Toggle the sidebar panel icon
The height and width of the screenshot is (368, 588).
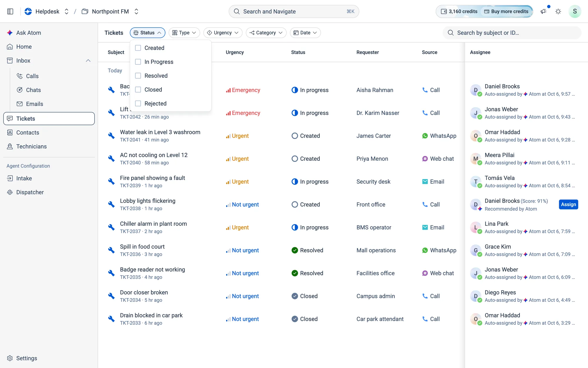point(10,11)
